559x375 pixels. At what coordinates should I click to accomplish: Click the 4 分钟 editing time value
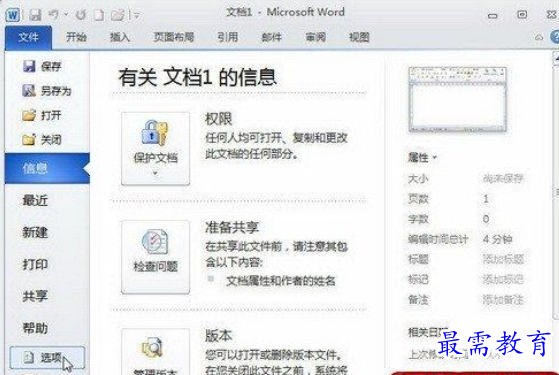point(498,239)
